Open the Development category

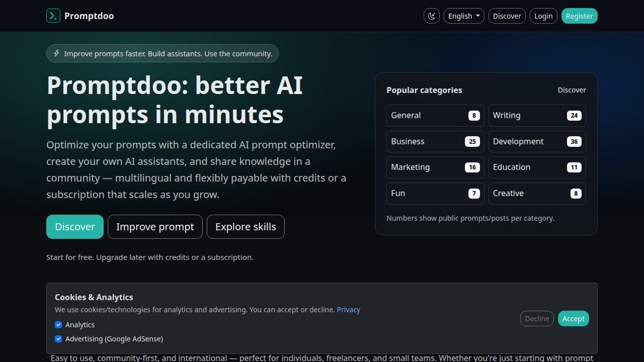tap(537, 141)
